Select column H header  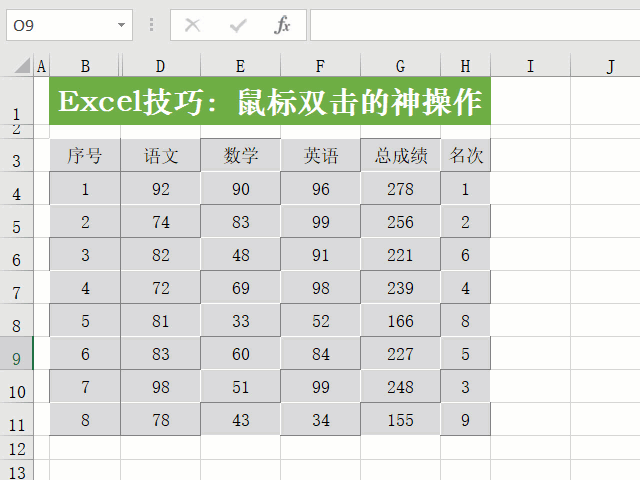coord(465,66)
